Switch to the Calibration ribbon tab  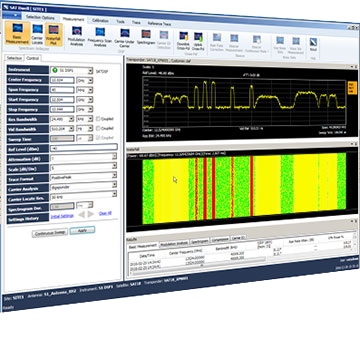tap(100, 20)
